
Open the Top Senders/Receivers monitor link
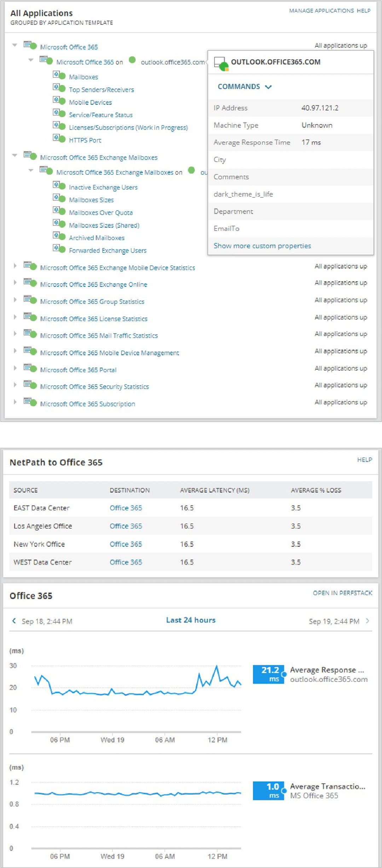pos(102,90)
